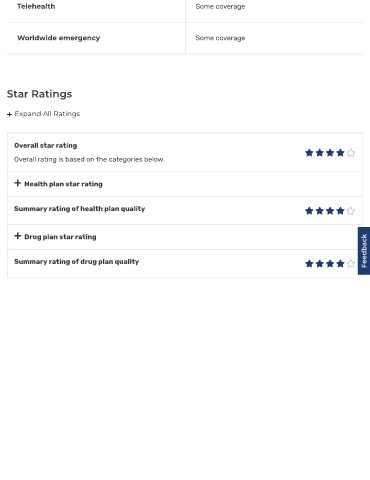This screenshot has width=370, height=480.
Task: Click the third star of drug plan quality
Action: [x=330, y=264]
